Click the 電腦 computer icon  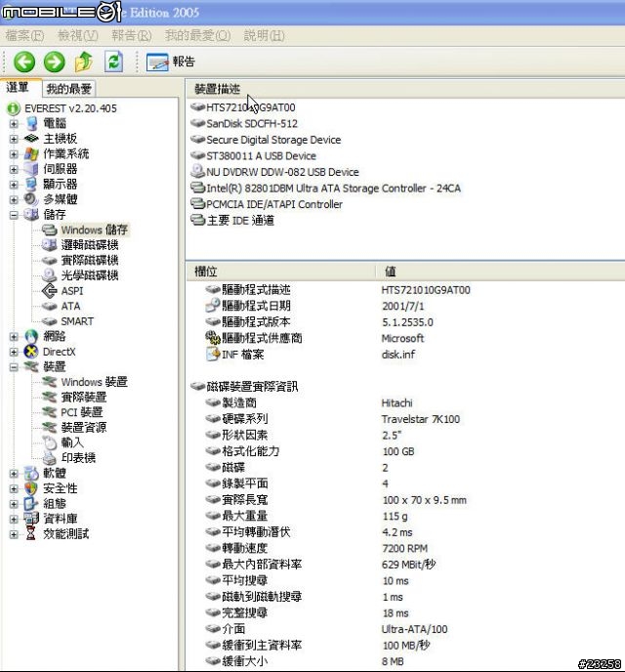coord(31,123)
